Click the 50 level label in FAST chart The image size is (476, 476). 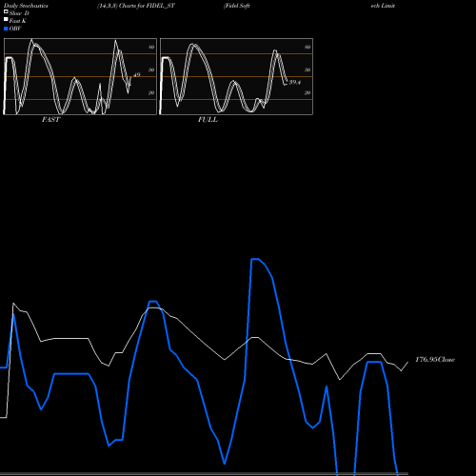(151, 69)
